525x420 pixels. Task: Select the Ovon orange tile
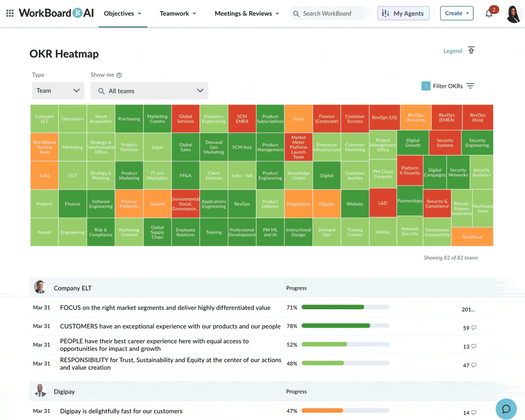(298, 119)
